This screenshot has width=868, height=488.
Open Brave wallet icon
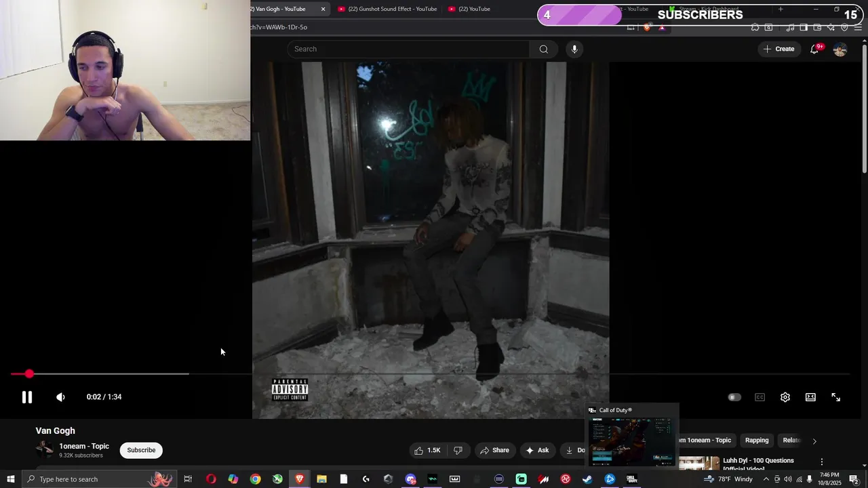click(x=818, y=27)
